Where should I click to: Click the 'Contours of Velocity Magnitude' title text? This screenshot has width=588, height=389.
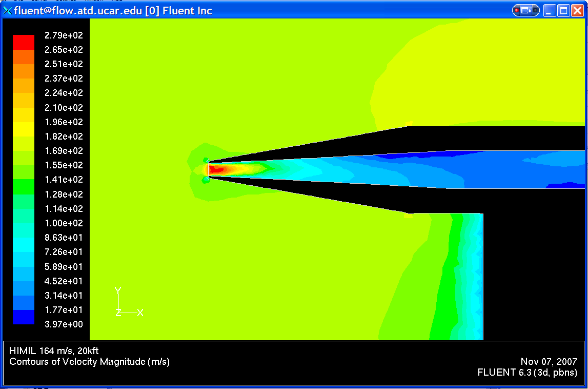click(90, 362)
